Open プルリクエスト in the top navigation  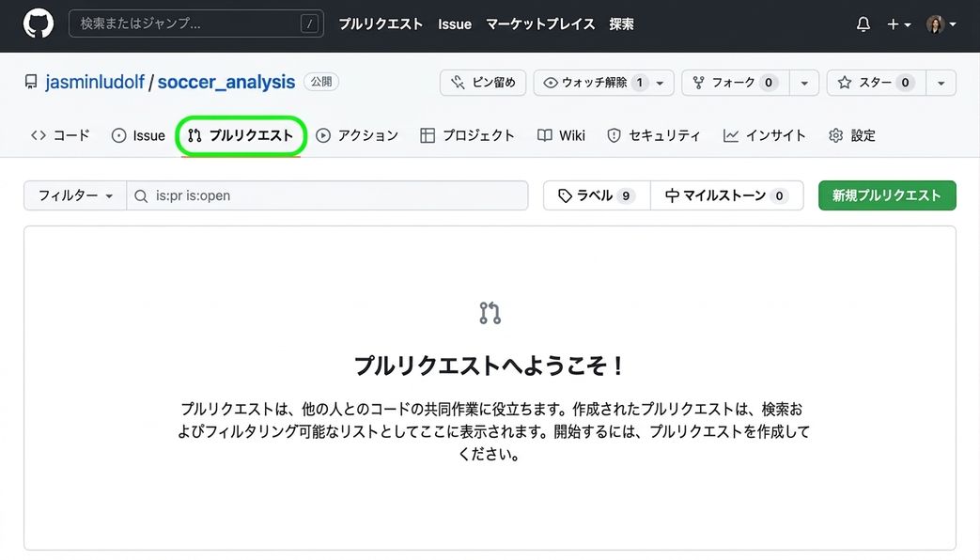(381, 23)
